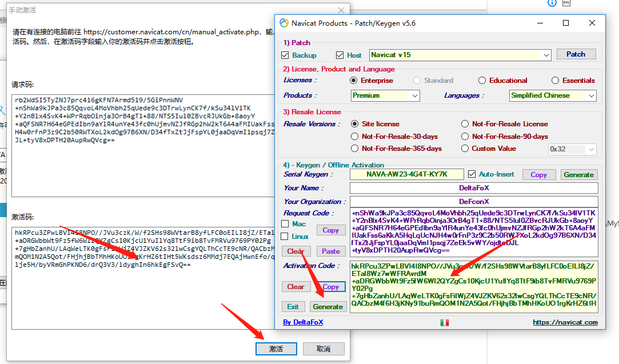619x364 pixels.
Task: Generate the activation code
Action: coord(328,307)
